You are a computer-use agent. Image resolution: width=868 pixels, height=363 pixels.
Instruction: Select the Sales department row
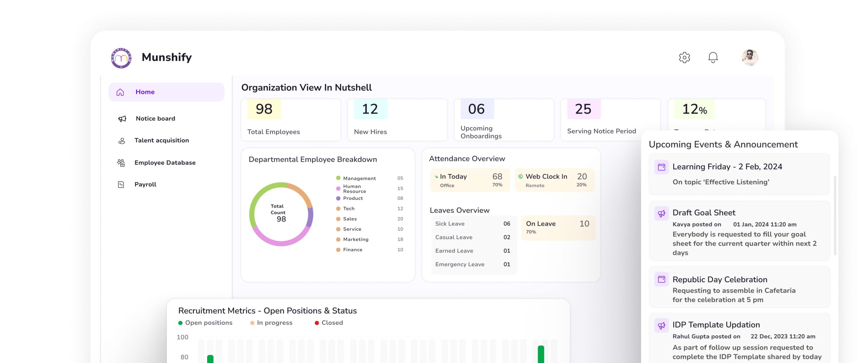click(x=370, y=219)
